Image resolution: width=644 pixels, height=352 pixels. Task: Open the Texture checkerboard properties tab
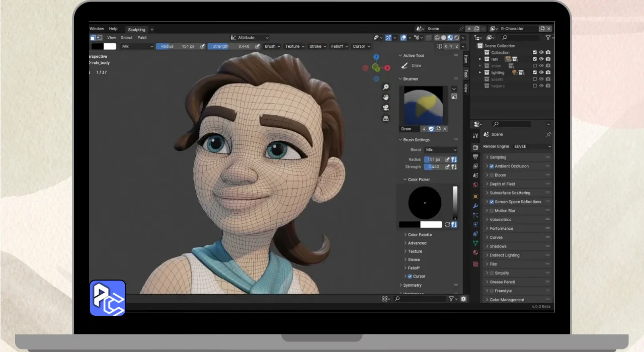click(475, 264)
